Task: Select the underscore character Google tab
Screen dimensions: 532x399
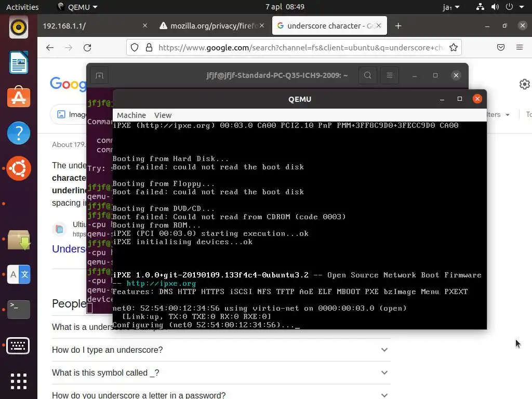Action: pyautogui.click(x=329, y=26)
